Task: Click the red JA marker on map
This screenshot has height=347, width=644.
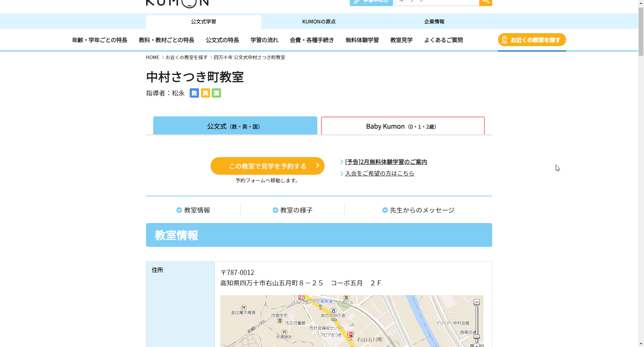Action: point(350,335)
